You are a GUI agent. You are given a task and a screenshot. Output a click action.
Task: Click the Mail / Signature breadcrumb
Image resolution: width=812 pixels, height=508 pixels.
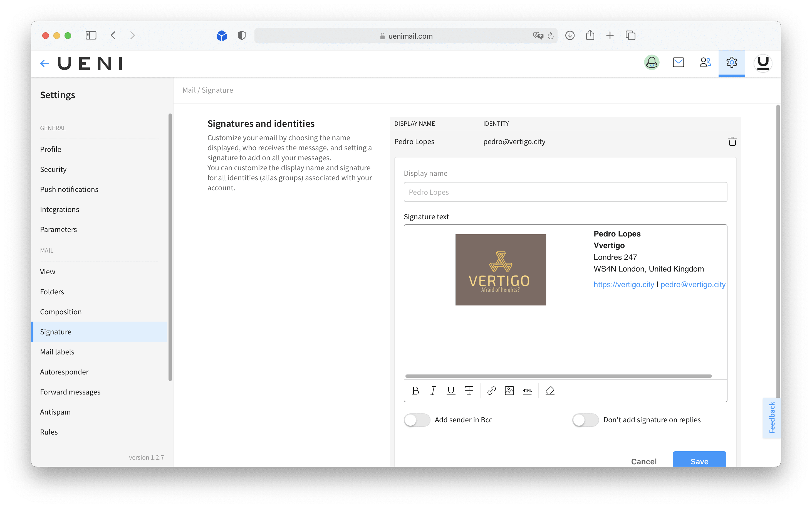click(207, 90)
